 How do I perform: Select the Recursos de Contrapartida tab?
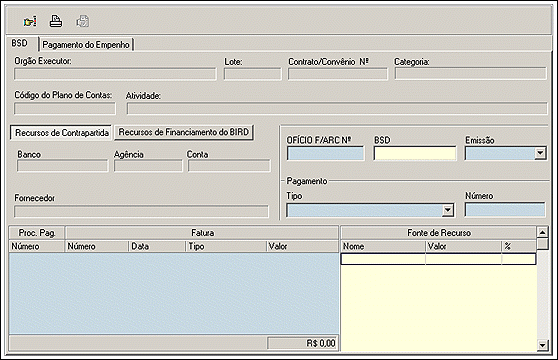pyautogui.click(x=62, y=133)
